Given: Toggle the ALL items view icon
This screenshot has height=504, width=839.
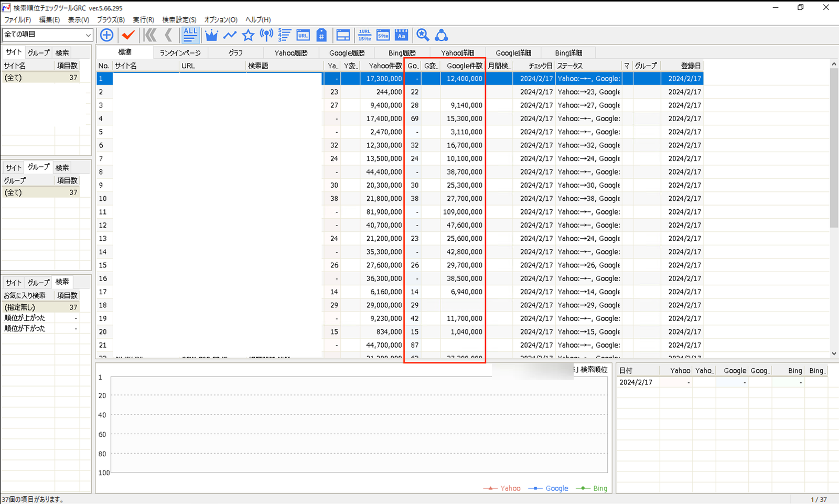Looking at the screenshot, I should pyautogui.click(x=190, y=35).
